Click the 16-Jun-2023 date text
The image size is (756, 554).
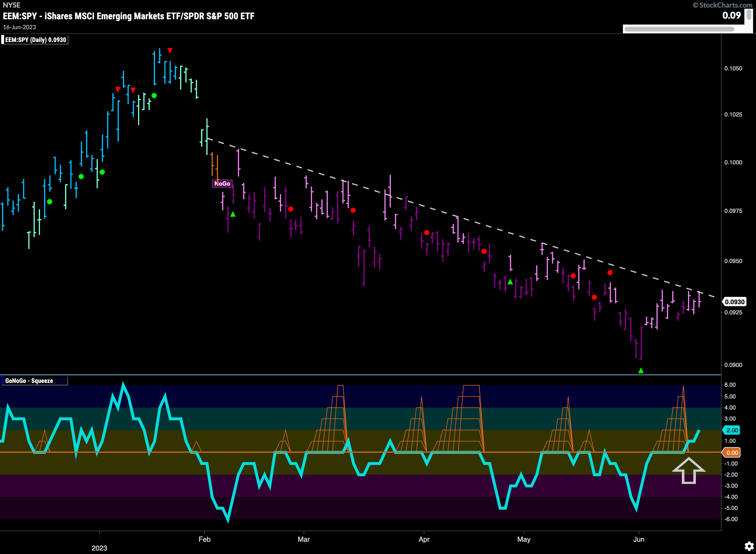(x=20, y=27)
